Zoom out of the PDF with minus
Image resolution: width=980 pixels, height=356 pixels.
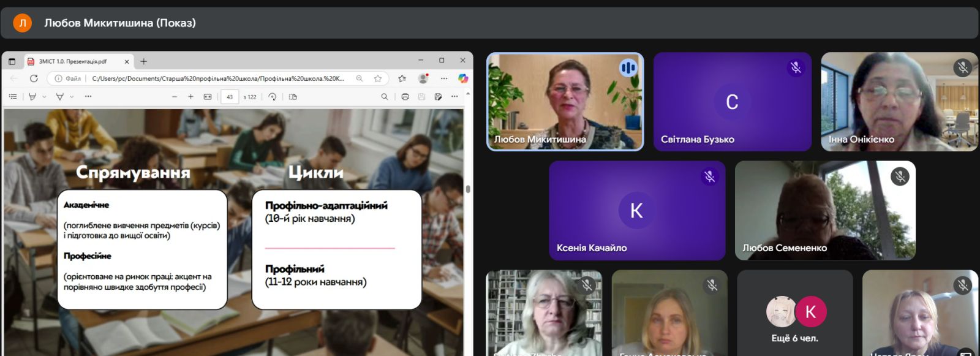pyautogui.click(x=175, y=97)
